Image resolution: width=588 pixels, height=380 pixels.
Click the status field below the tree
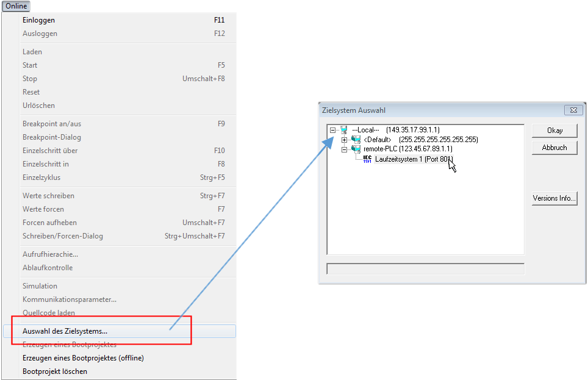coord(425,269)
